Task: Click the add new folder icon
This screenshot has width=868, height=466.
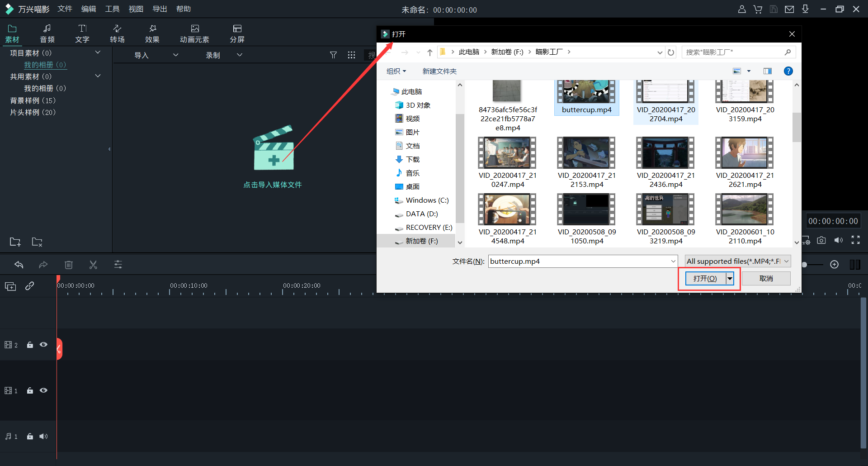Action: click(x=15, y=242)
